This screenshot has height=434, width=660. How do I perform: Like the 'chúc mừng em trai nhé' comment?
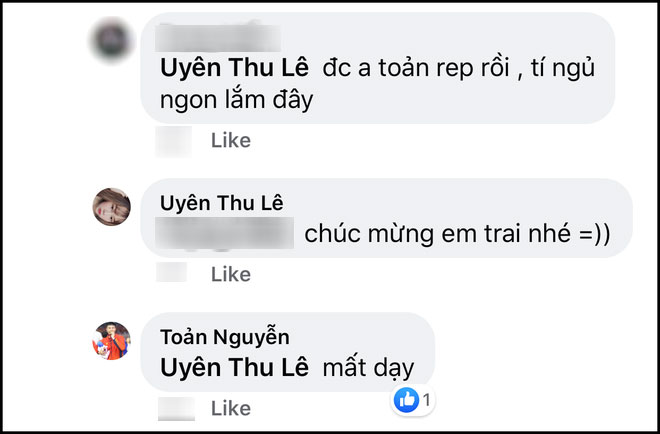[231, 274]
